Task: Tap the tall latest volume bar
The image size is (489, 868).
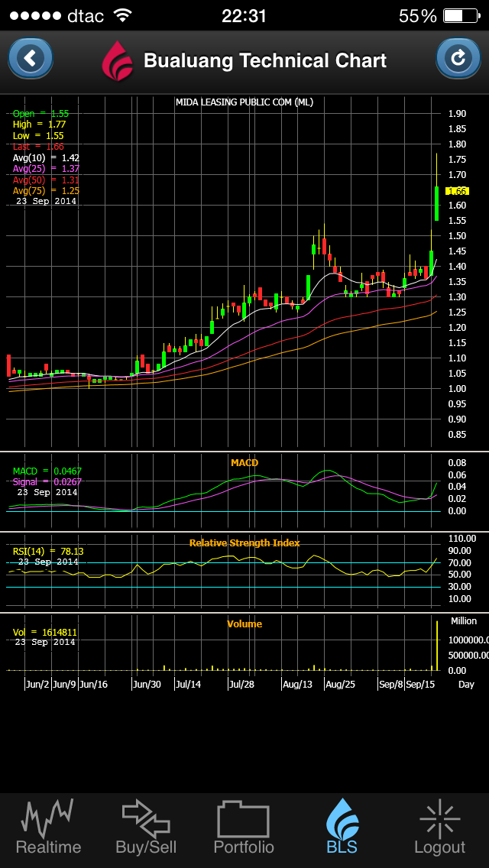Action: pos(437,646)
